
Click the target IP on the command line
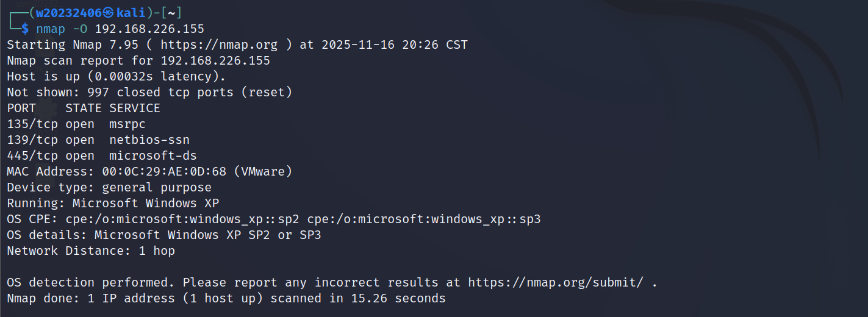coord(149,29)
